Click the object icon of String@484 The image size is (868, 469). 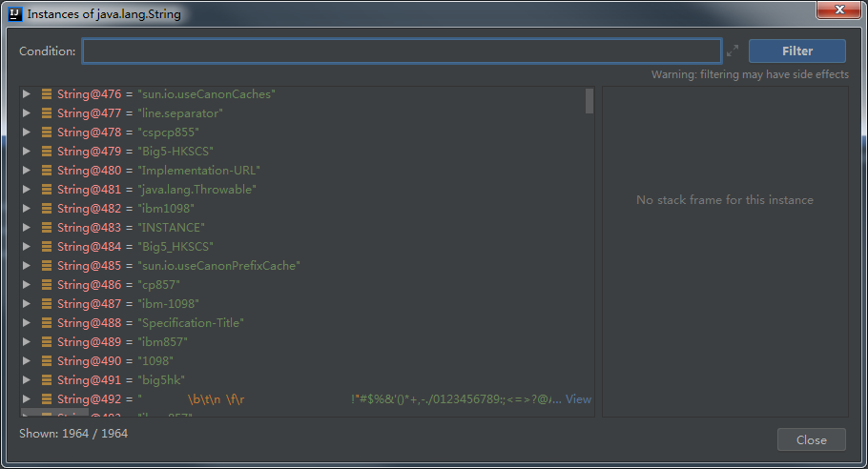coord(47,247)
